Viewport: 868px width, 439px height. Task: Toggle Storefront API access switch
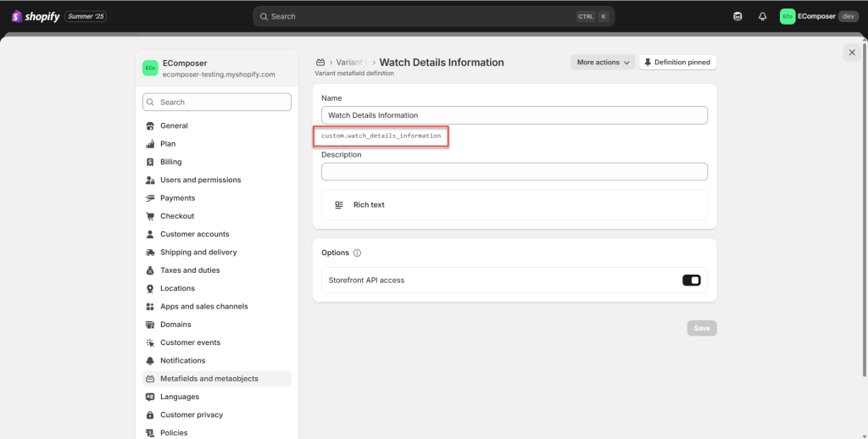[x=692, y=281]
